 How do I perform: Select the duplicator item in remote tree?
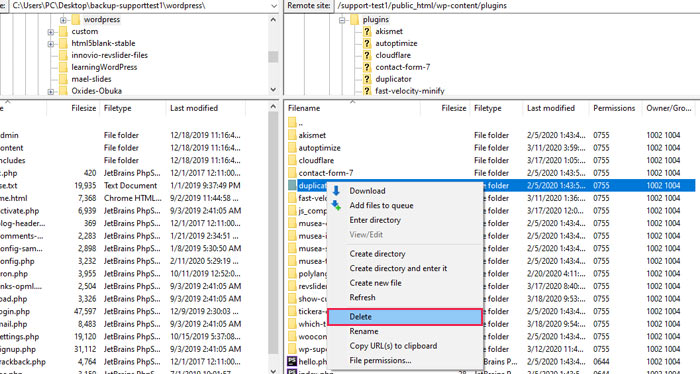393,79
